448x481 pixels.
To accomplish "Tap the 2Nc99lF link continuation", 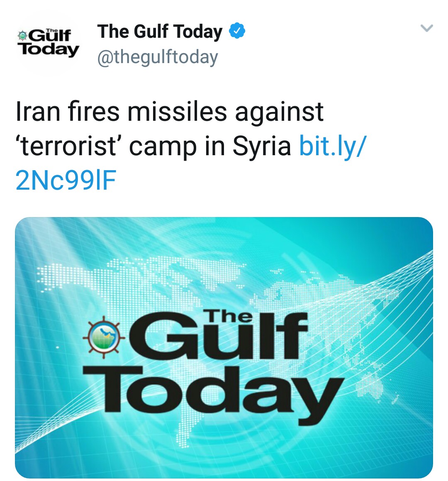I will pyautogui.click(x=66, y=180).
